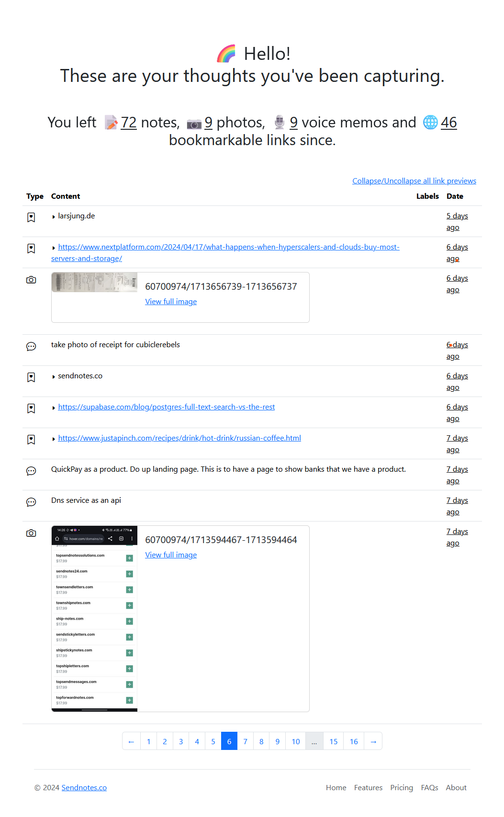This screenshot has height=817, width=504.
Task: Open Features in the footer menu
Action: tap(369, 788)
